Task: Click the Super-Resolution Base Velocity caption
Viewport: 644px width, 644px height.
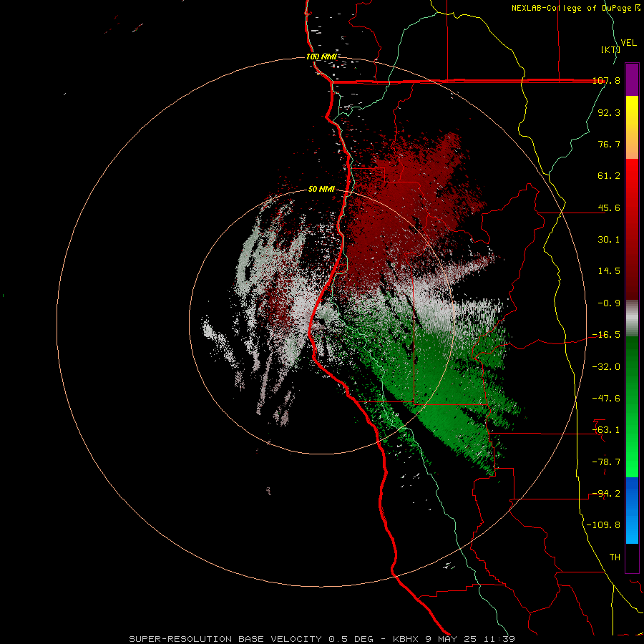Action: point(322,639)
